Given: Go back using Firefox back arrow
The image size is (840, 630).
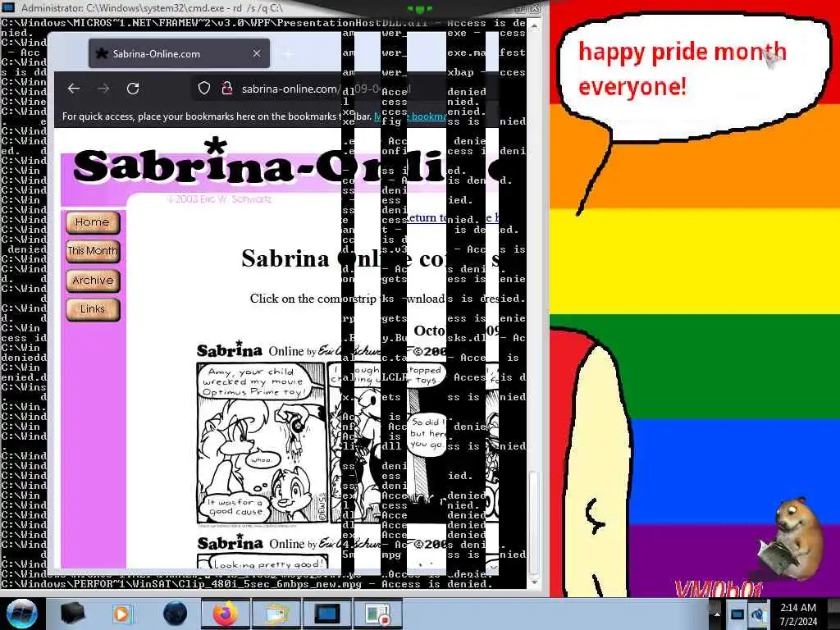Looking at the screenshot, I should coord(74,89).
